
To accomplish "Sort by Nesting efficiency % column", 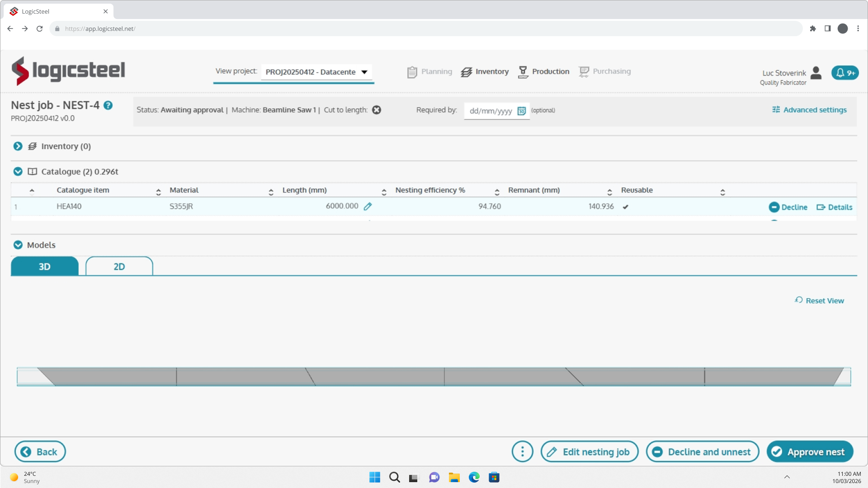I will 430,190.
